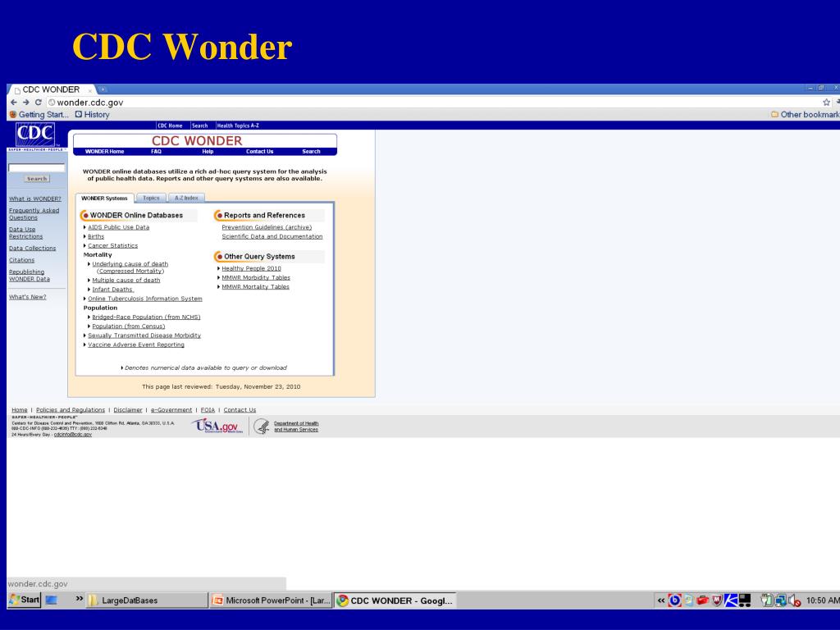Switch to the A-Z Index tab
Viewport: 840px width, 630px height.
pos(186,199)
